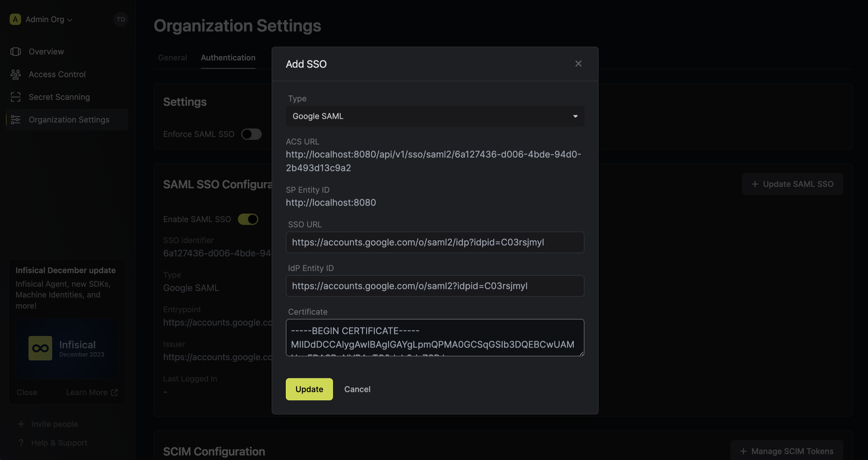Click the IdP Entity ID input field
The width and height of the screenshot is (868, 460).
(x=435, y=286)
